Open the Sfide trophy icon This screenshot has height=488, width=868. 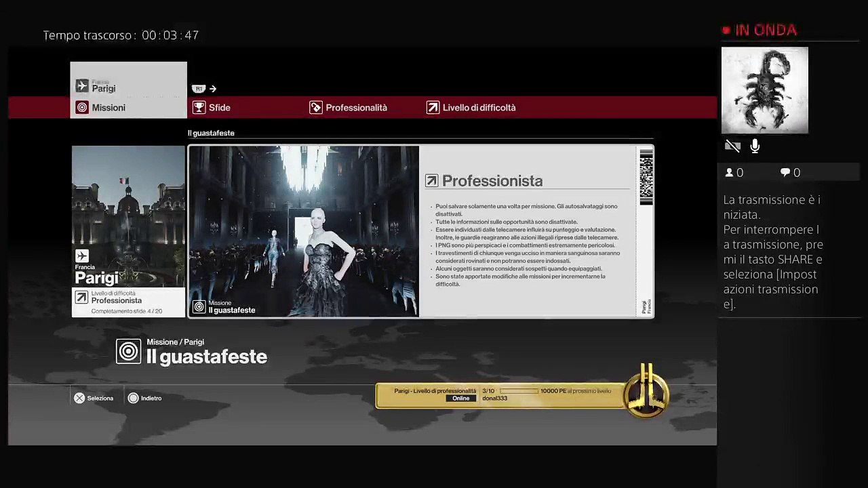[199, 108]
